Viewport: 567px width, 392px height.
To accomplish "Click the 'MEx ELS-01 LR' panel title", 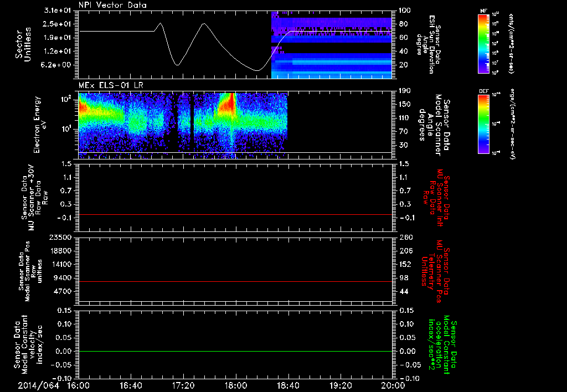I will click(x=111, y=85).
